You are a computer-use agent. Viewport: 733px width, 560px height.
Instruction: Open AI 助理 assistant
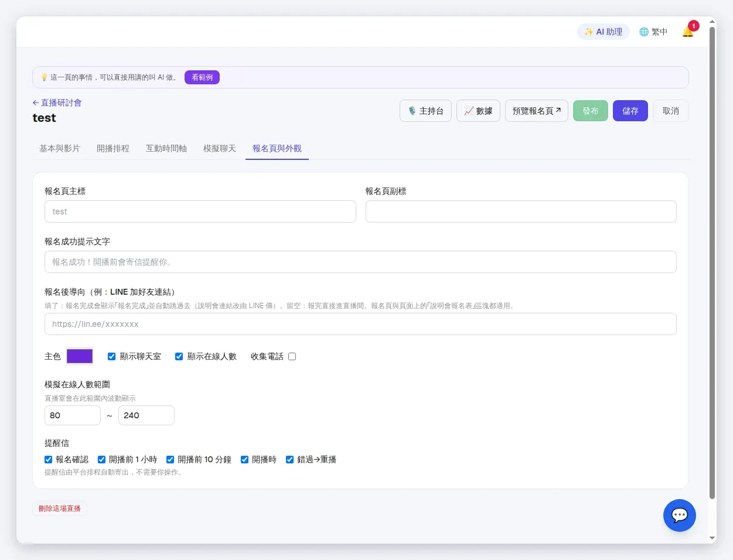pyautogui.click(x=604, y=32)
